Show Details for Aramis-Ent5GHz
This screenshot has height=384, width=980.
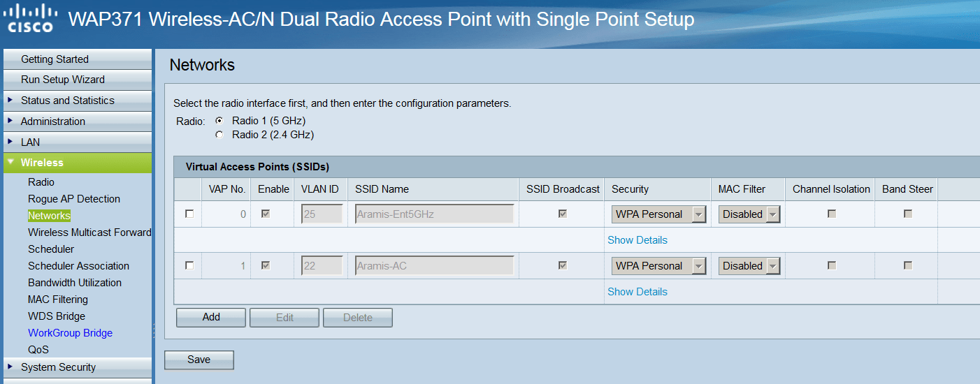637,240
